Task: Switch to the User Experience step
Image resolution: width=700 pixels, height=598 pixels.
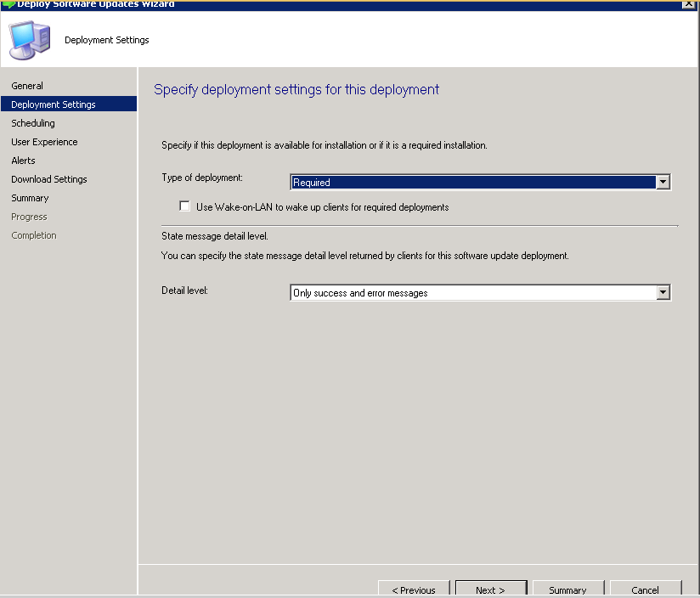Action: [45, 142]
